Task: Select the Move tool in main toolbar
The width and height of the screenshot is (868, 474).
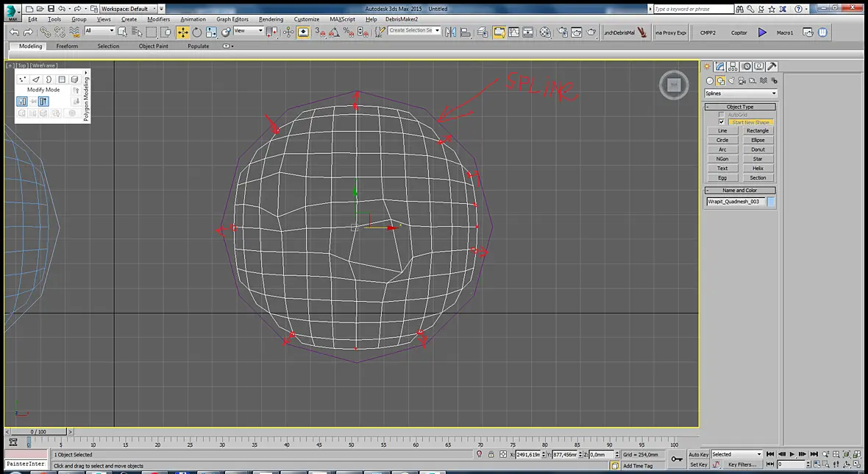Action: (x=182, y=32)
